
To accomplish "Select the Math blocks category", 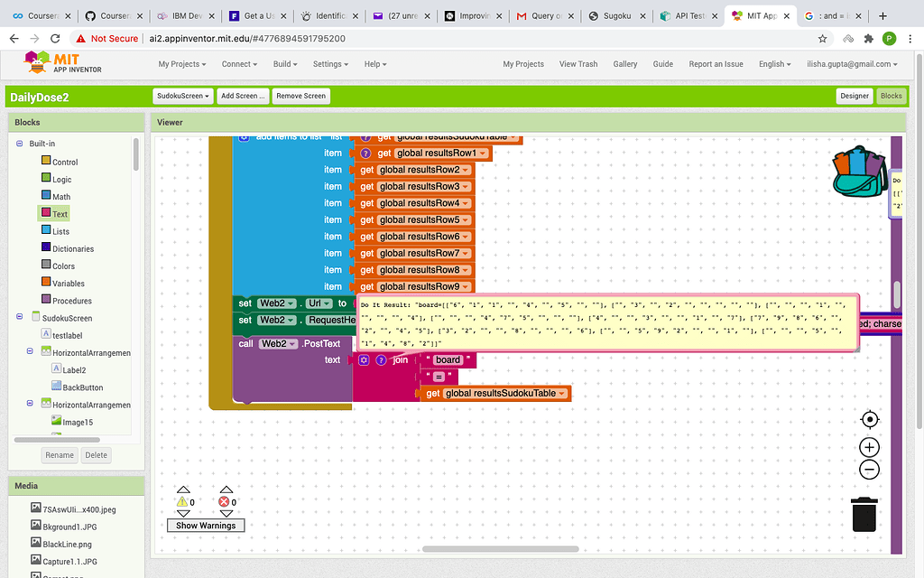I will [56, 196].
